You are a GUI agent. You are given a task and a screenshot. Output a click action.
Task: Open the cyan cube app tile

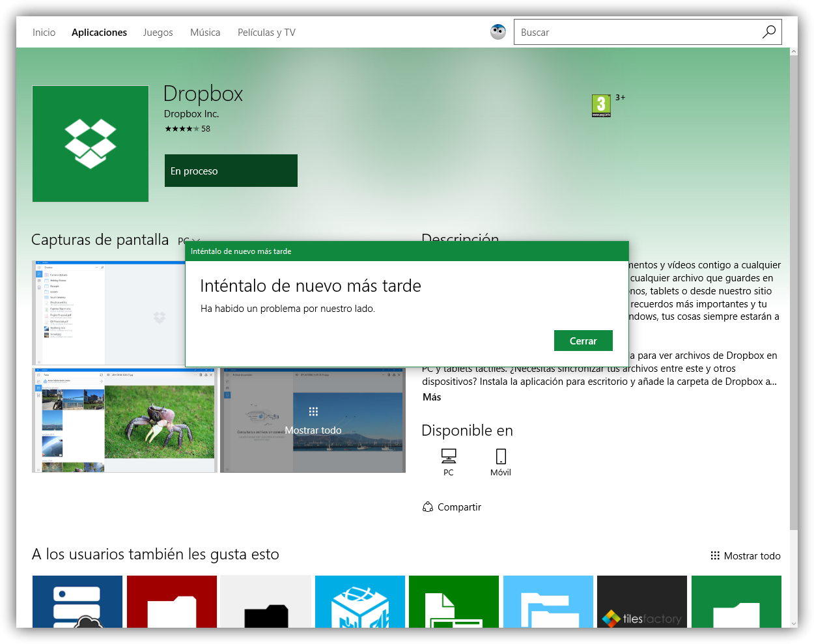click(360, 602)
